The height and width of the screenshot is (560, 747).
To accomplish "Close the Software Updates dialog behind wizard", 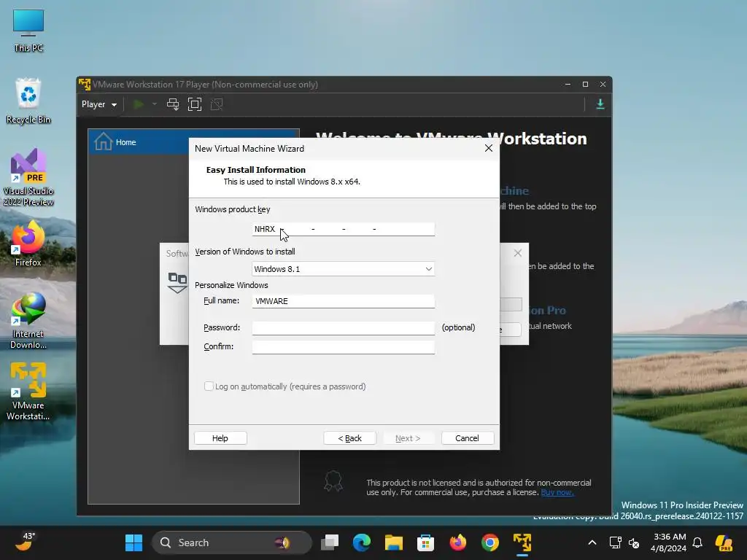I will [518, 253].
